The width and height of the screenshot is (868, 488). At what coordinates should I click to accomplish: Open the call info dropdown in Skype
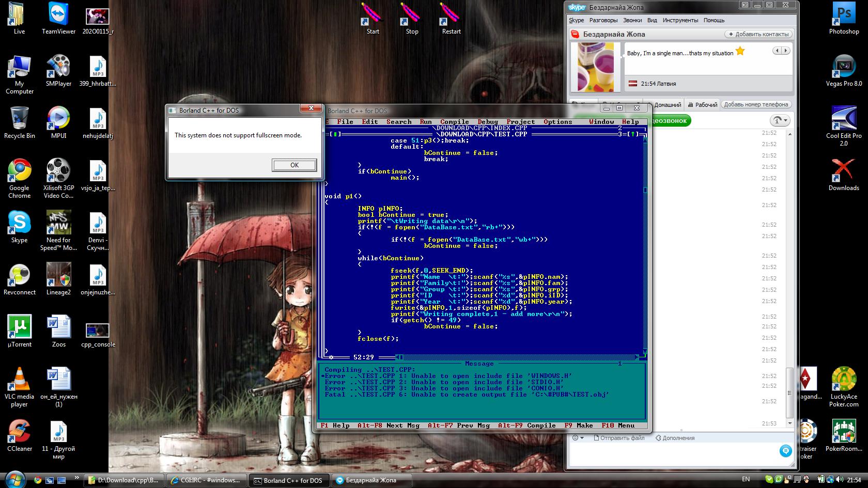780,120
